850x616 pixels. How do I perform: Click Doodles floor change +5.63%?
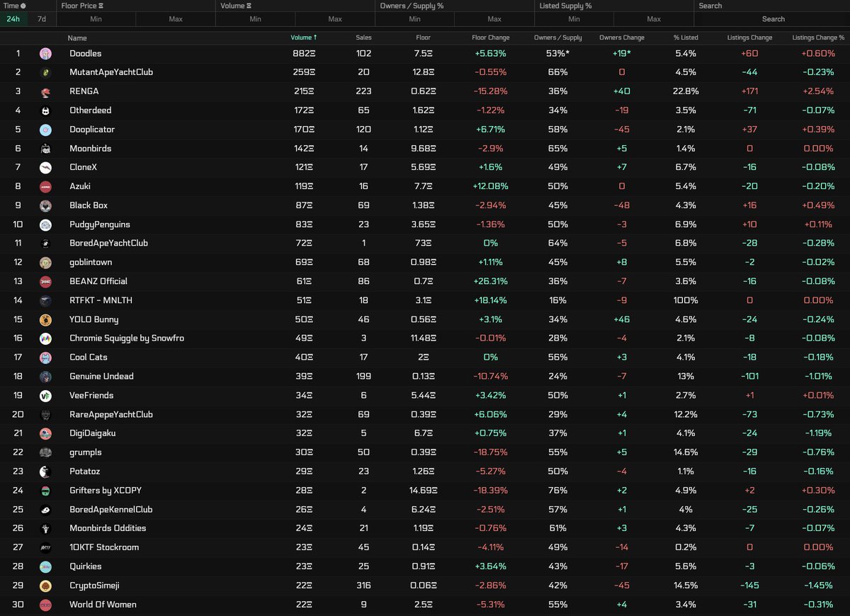pyautogui.click(x=490, y=53)
